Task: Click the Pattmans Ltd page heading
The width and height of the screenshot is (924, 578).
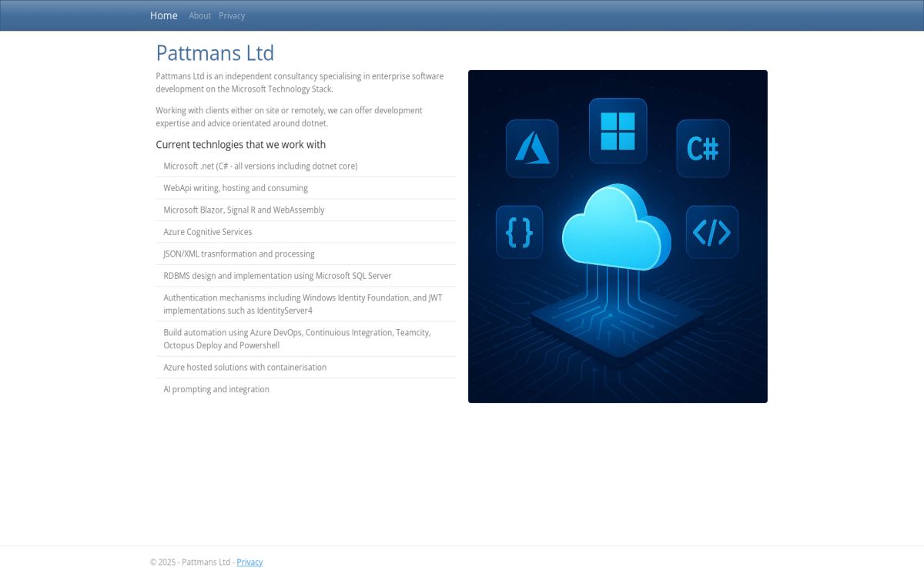Action: [215, 52]
